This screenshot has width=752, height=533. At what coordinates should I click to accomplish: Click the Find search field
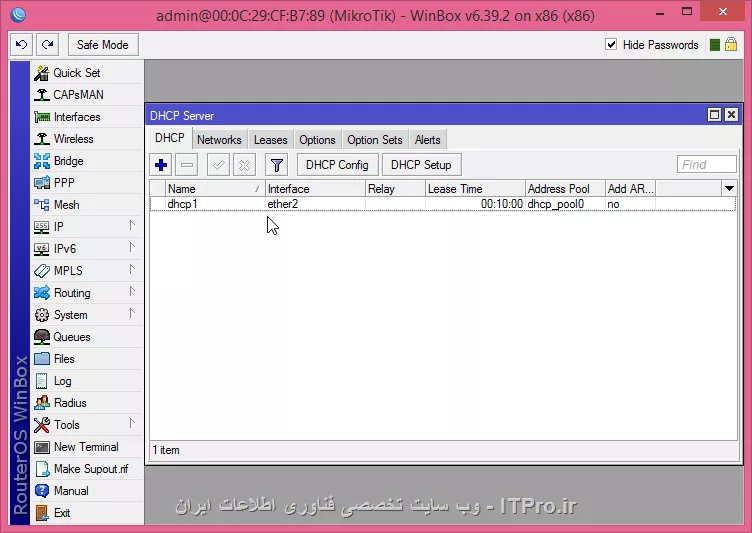(706, 165)
